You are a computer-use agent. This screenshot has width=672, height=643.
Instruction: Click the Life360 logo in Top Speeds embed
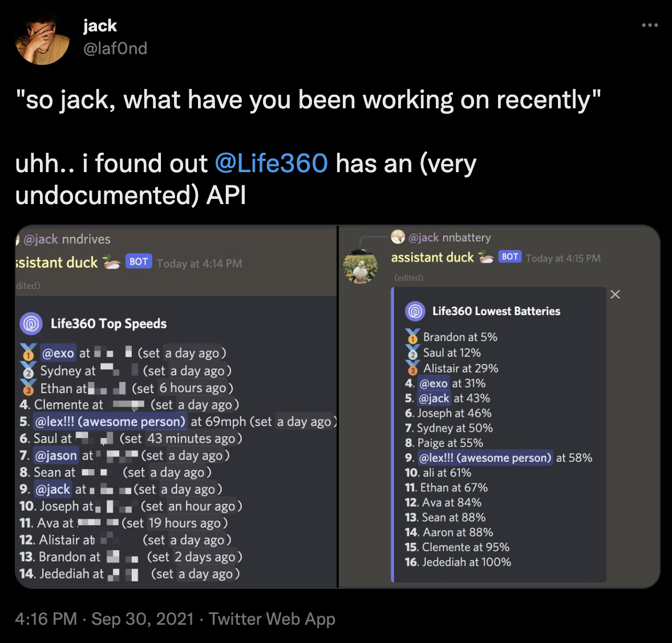tap(32, 323)
